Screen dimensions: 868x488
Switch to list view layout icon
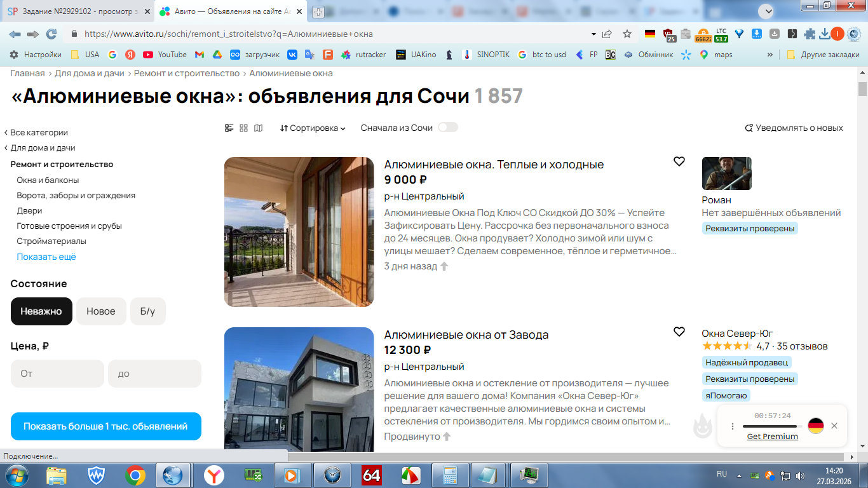click(x=229, y=128)
